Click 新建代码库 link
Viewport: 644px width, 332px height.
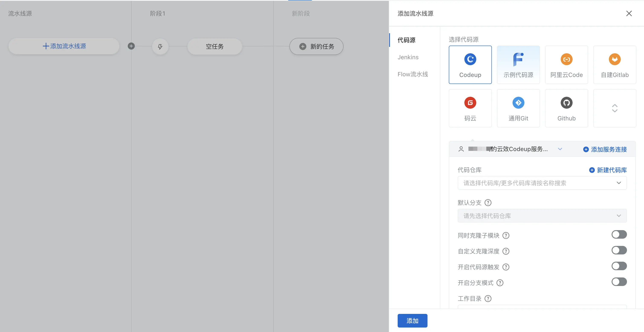[x=608, y=170]
